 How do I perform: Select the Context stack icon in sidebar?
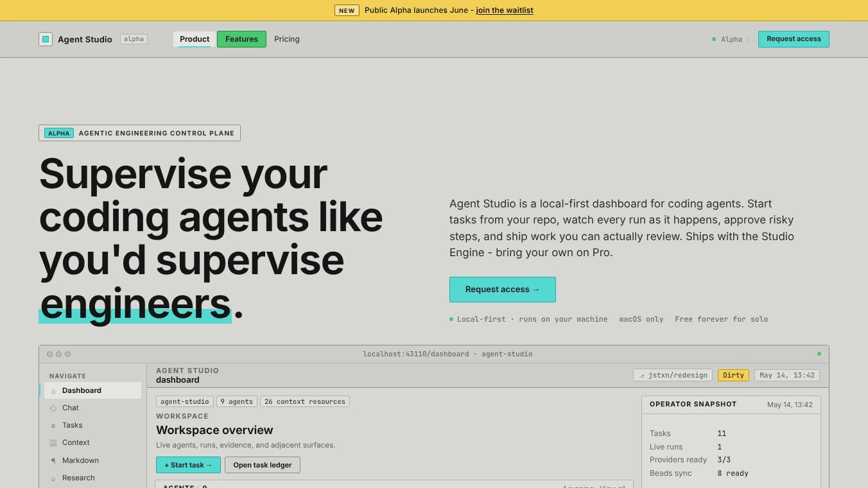pos(53,443)
